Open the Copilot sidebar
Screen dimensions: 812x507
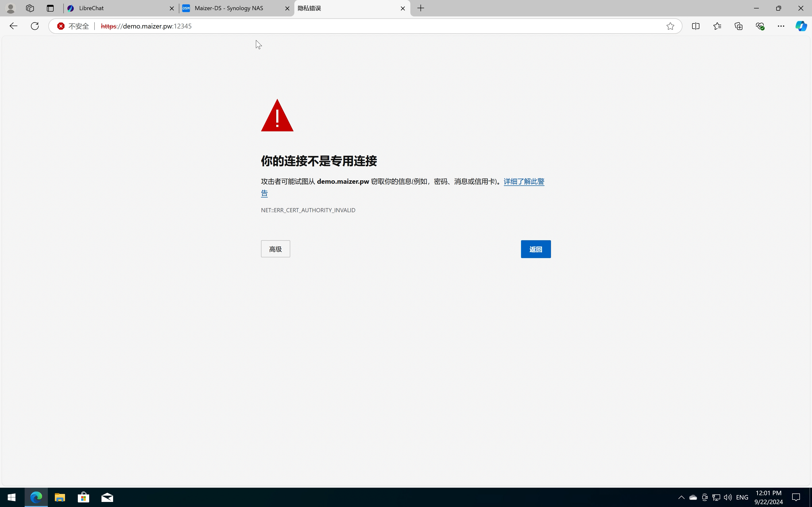pos(801,26)
